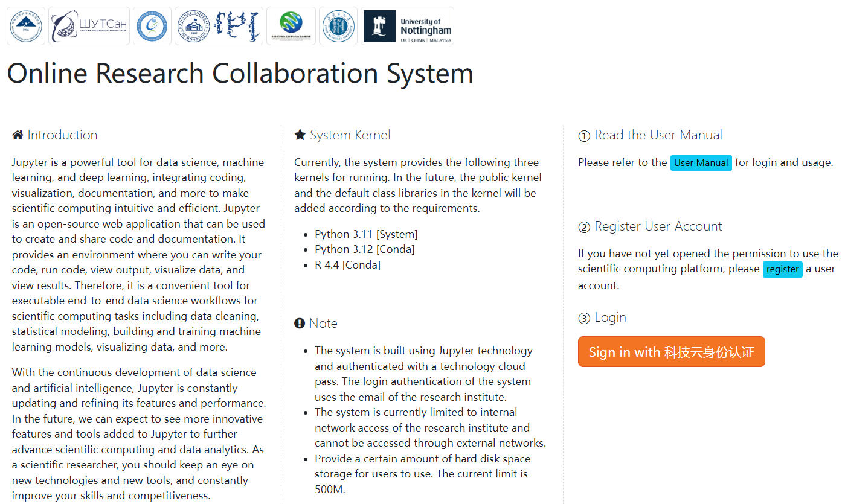
Task: Click the circled ③ before Login
Action: click(x=583, y=317)
